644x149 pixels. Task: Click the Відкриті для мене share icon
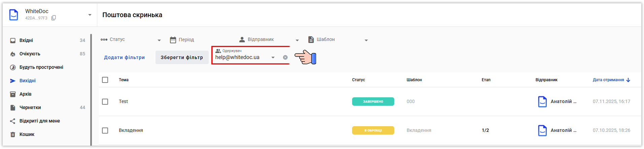13,121
